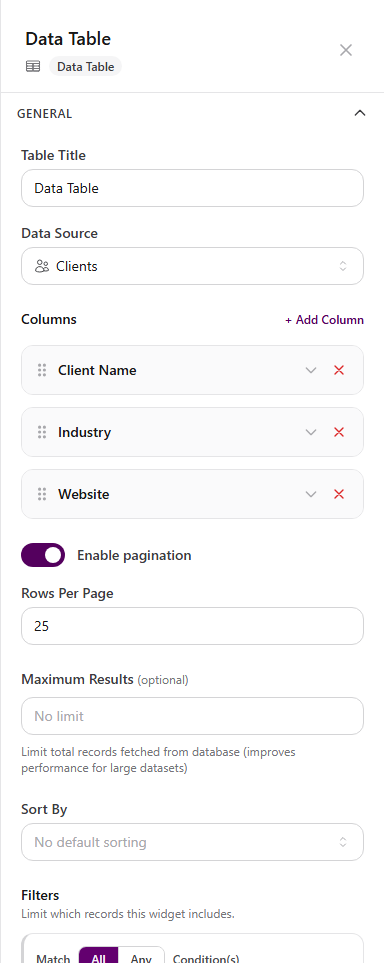Expand the Industry column options
Screen dimensions: 384x963
point(311,432)
